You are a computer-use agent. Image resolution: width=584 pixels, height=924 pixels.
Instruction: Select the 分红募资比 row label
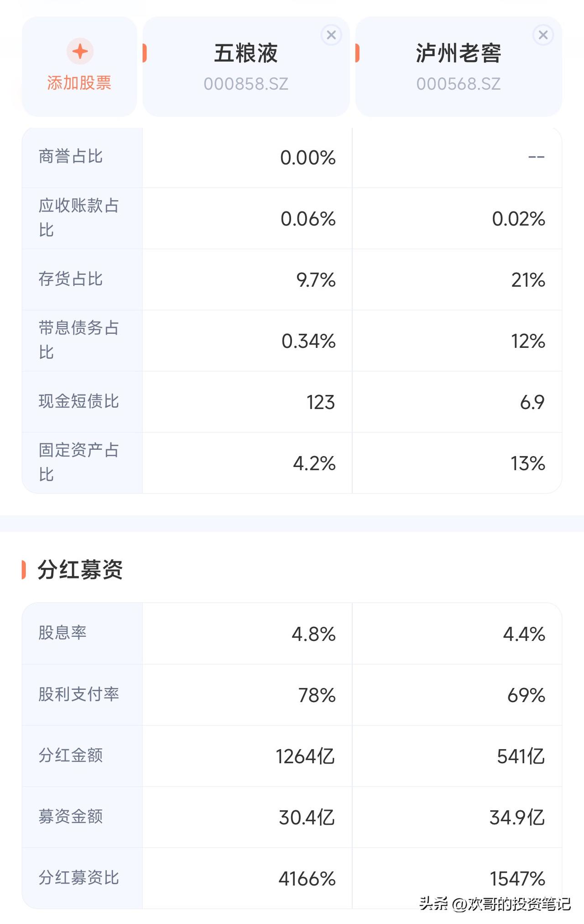78,878
